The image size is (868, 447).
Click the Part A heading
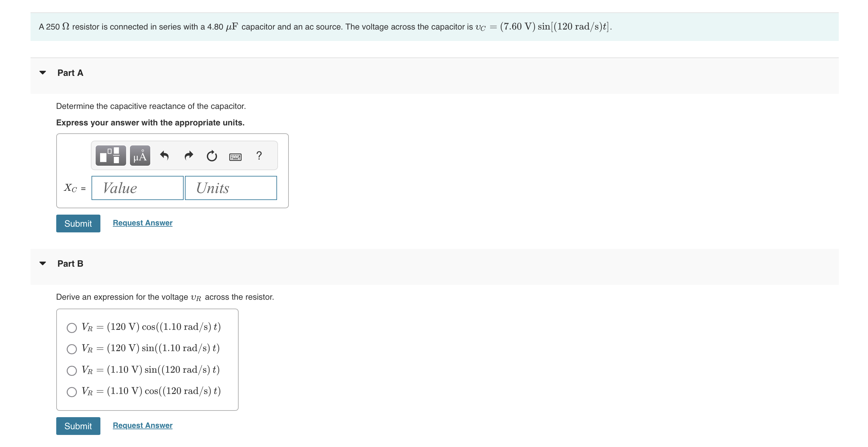70,73
